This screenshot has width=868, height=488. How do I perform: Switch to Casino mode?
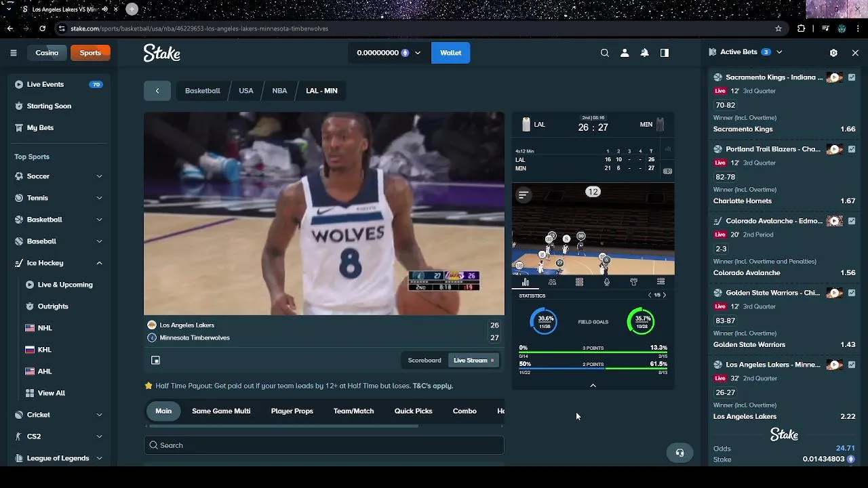coord(47,53)
